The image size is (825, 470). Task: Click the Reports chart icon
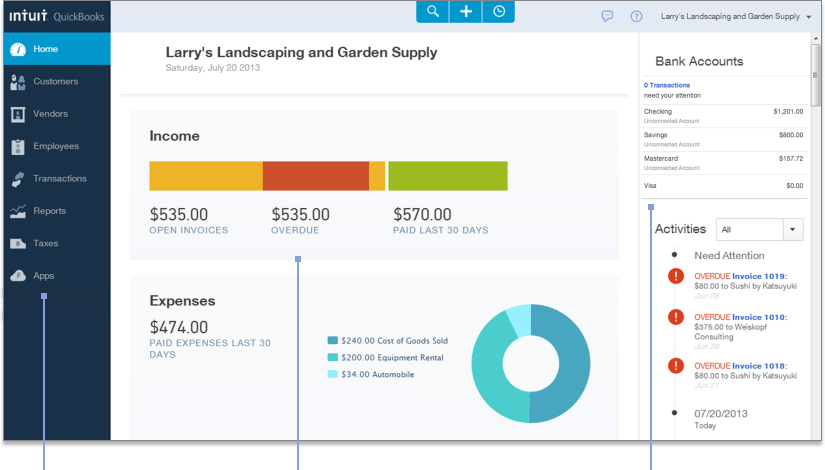[18, 212]
